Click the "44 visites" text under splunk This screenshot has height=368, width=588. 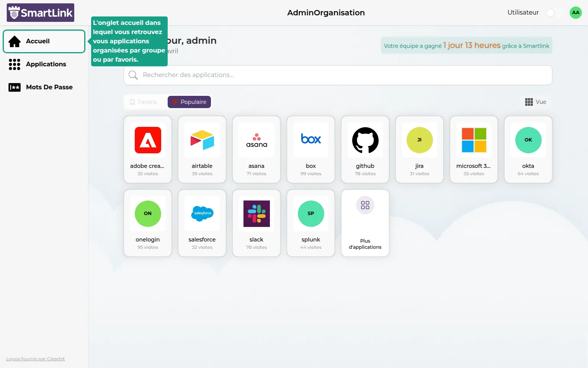click(x=311, y=247)
